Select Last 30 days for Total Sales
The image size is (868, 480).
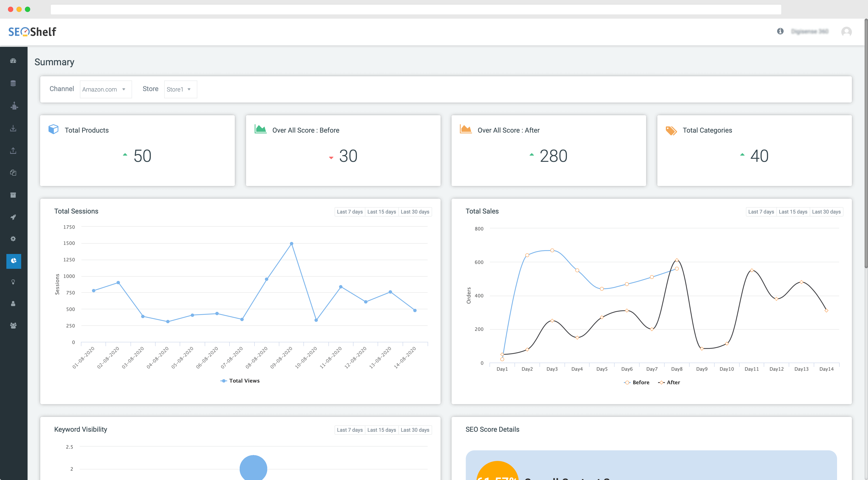tap(826, 212)
